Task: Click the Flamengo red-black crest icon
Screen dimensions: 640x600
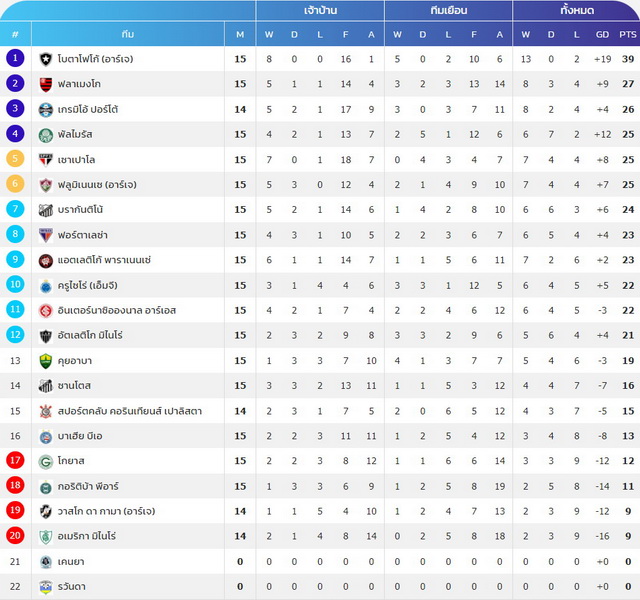Action: 46,84
